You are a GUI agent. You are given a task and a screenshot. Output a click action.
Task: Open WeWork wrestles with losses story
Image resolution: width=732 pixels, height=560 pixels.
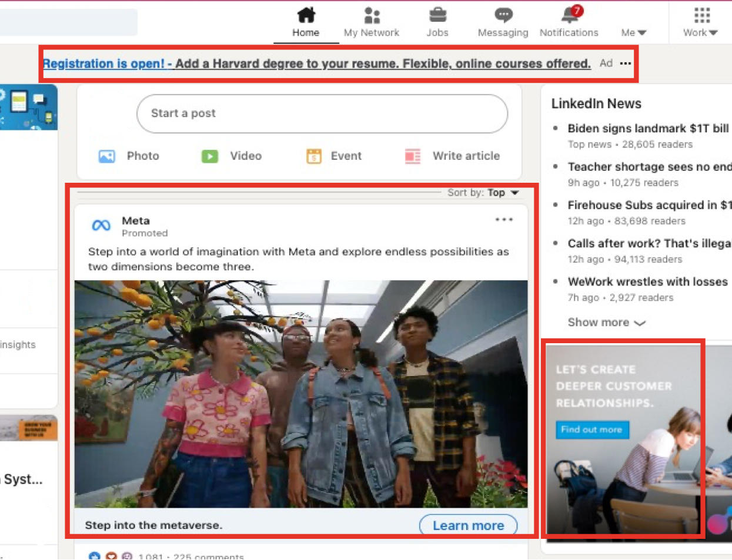(x=647, y=281)
